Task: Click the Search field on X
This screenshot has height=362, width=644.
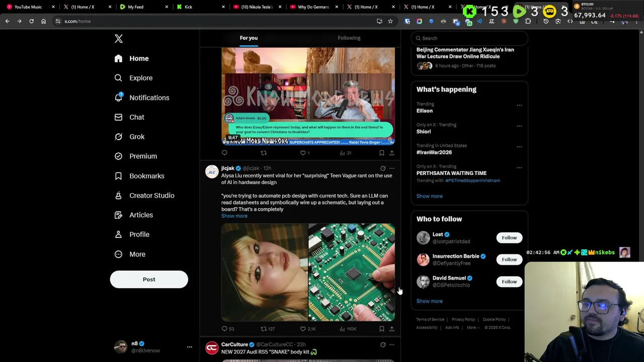Action: 469,38
